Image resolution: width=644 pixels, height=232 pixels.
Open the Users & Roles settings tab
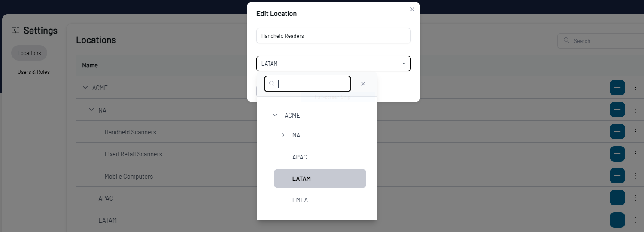[x=33, y=72]
